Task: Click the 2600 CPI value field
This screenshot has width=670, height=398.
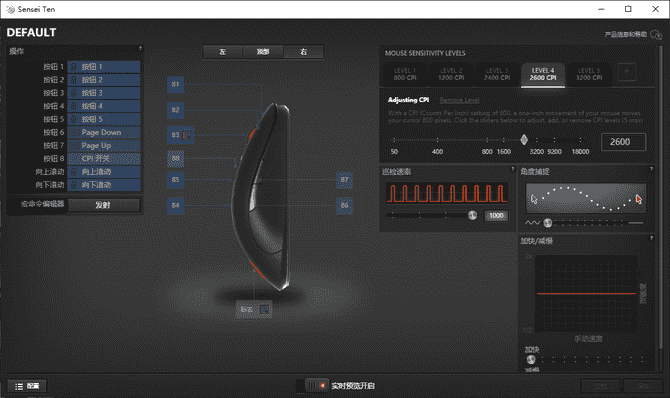Action: click(623, 142)
